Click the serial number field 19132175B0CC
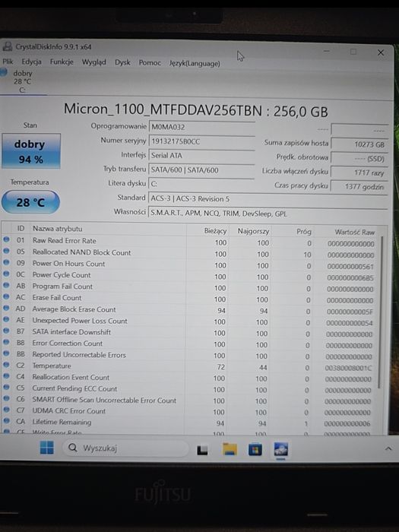399x532 pixels. click(201, 141)
